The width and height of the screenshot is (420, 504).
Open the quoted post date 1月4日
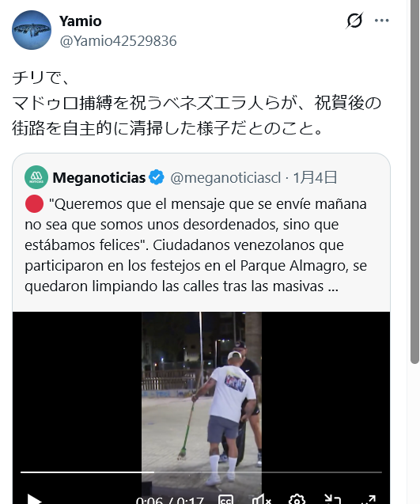pos(315,177)
